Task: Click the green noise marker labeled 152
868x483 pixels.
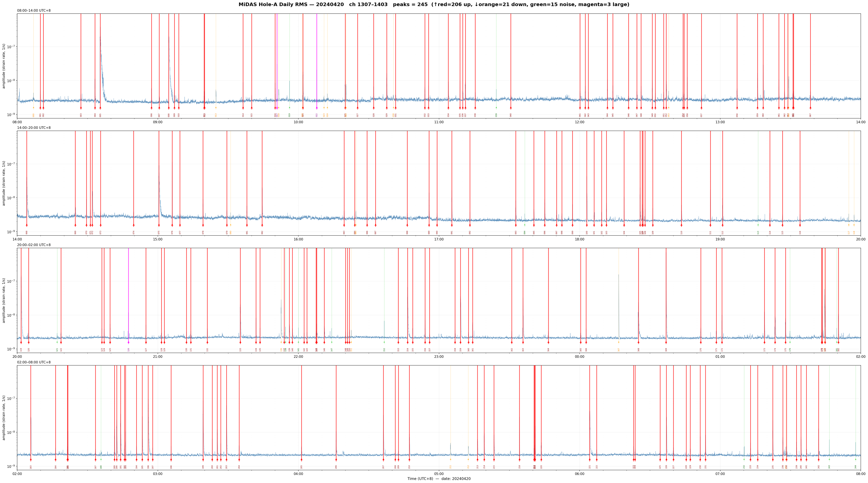Action: (x=384, y=342)
